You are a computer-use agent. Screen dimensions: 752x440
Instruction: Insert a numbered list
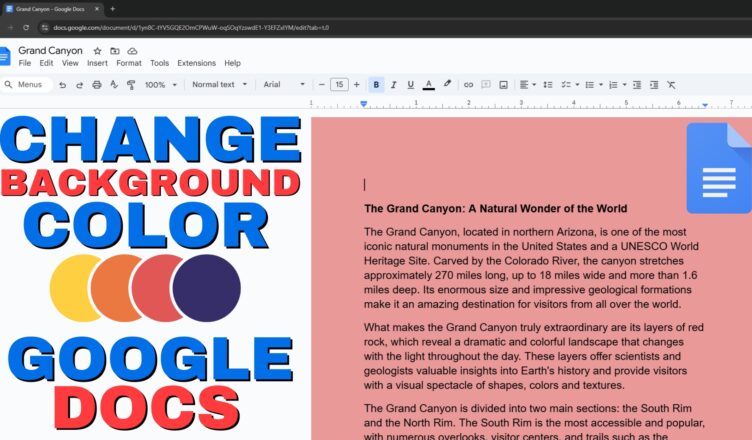[613, 85]
